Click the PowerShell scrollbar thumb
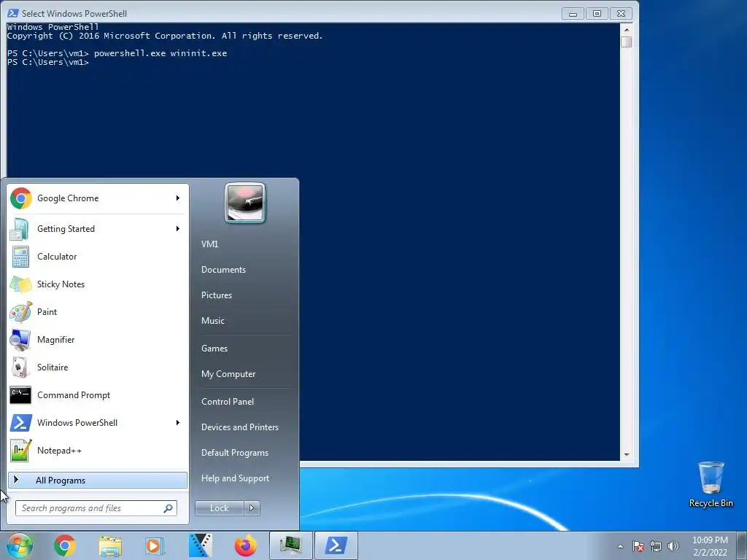 [627, 42]
